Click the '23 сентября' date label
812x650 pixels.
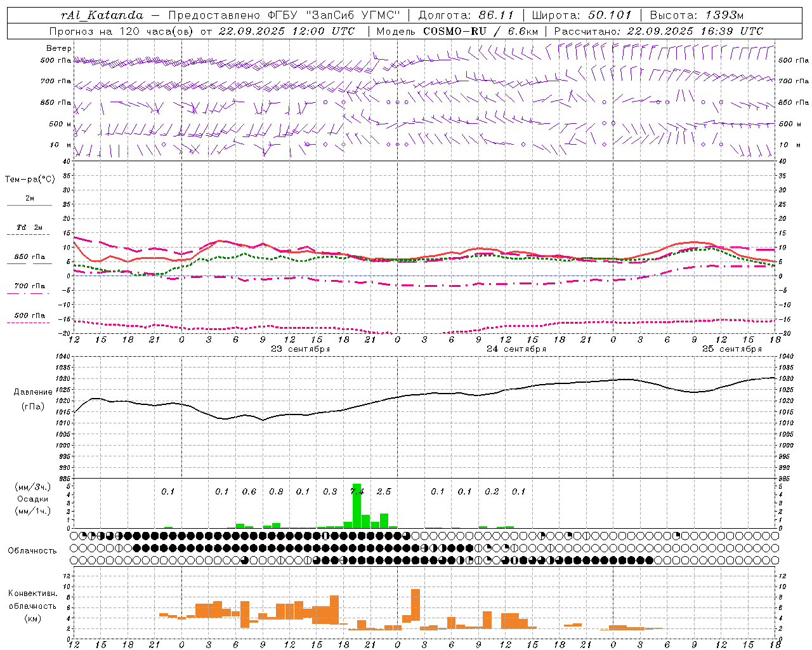300,349
